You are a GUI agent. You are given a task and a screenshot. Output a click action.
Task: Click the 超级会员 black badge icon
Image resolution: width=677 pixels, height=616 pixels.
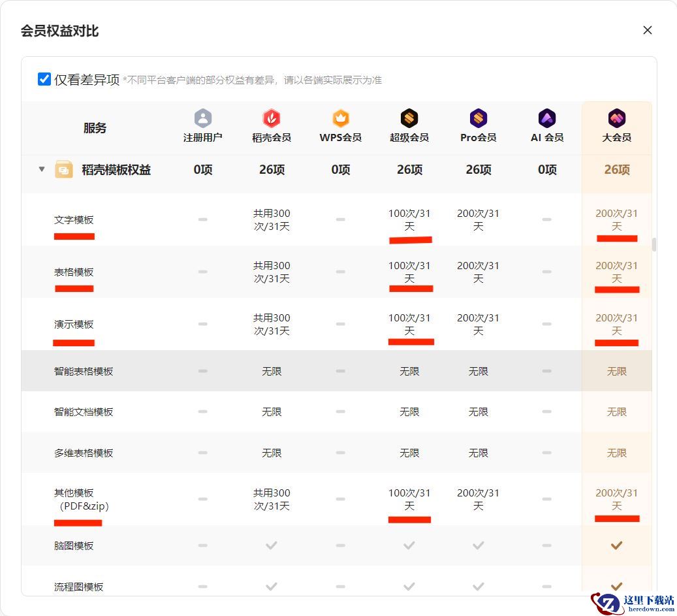(x=409, y=118)
